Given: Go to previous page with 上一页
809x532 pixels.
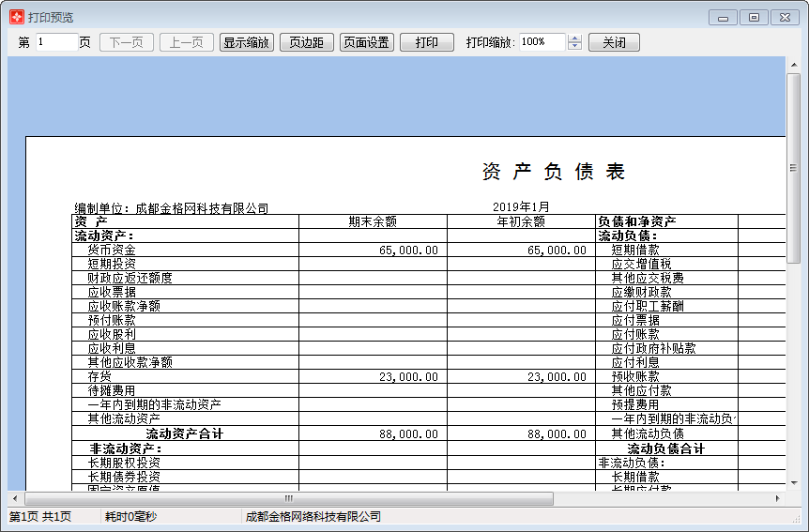Looking at the screenshot, I should pos(186,42).
